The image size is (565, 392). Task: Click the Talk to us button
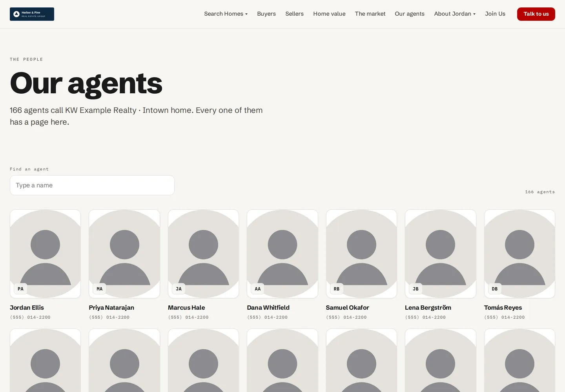(x=536, y=14)
